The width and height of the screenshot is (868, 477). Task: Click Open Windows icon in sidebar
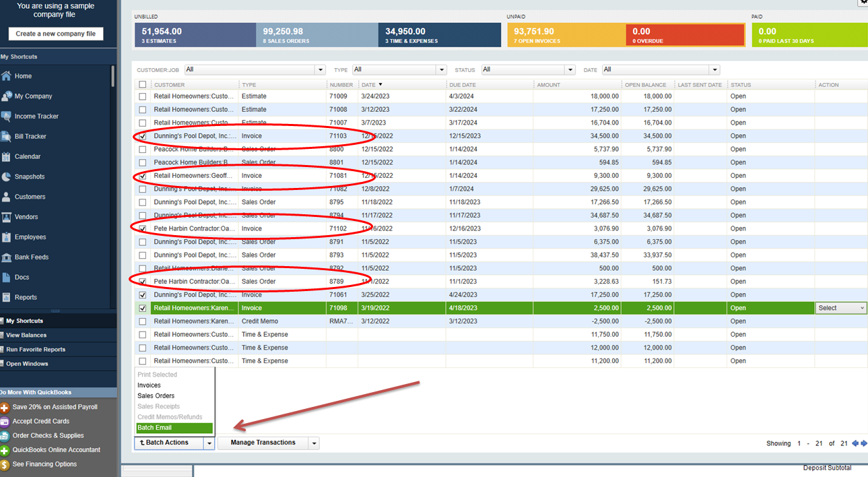[x=2, y=364]
